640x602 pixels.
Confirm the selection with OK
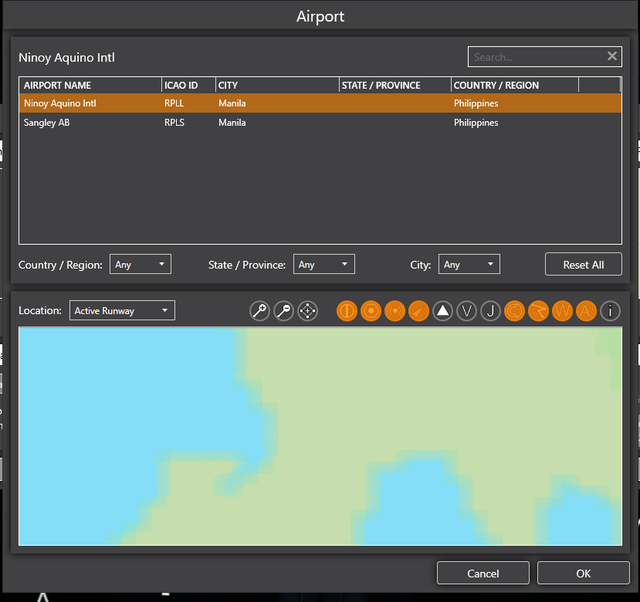pos(583,573)
